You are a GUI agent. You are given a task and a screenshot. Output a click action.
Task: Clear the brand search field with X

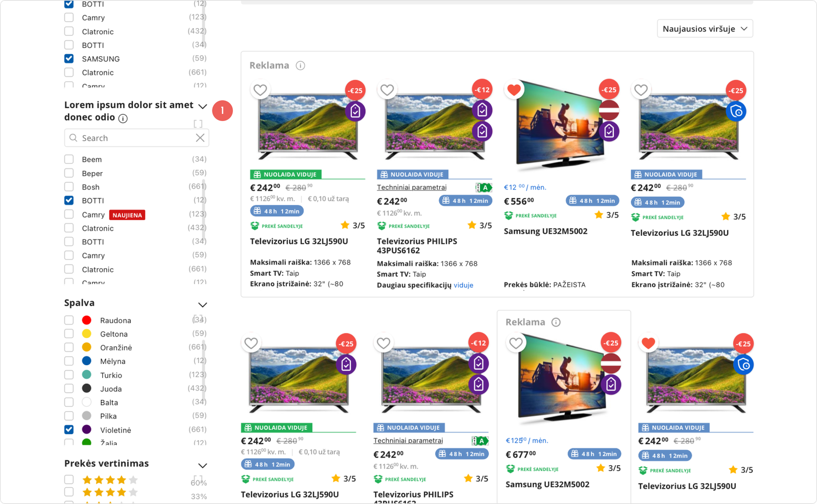pos(200,138)
